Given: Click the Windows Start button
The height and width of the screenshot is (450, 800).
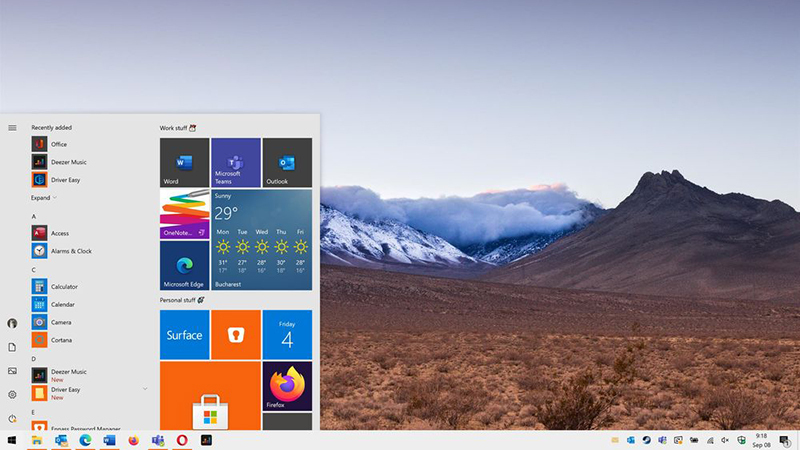Looking at the screenshot, I should click(12, 440).
